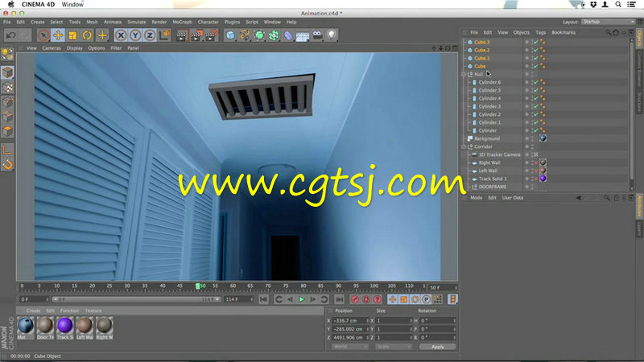The width and height of the screenshot is (644, 362).
Task: Add a NURBS generator object icon
Action: 259,35
